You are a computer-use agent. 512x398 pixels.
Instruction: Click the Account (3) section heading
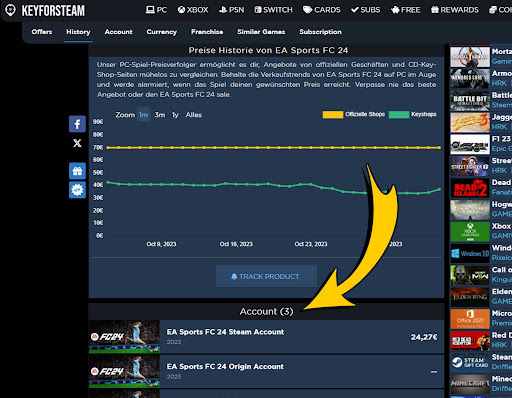pos(266,312)
